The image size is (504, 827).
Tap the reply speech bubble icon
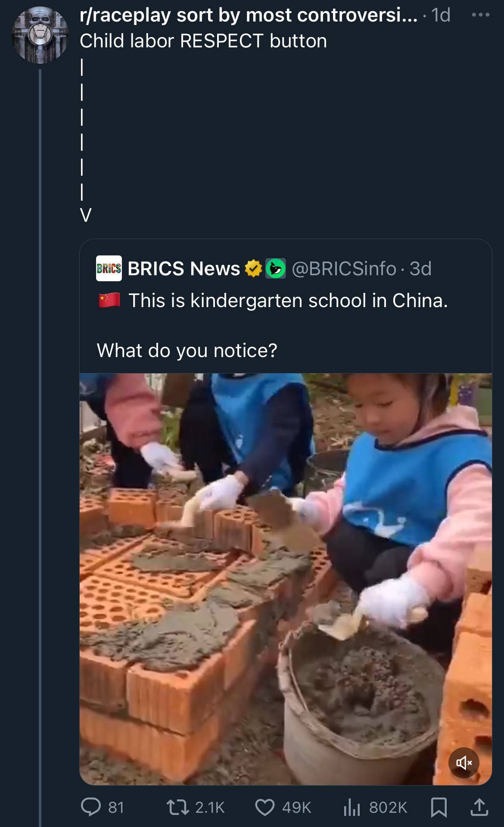(x=91, y=807)
